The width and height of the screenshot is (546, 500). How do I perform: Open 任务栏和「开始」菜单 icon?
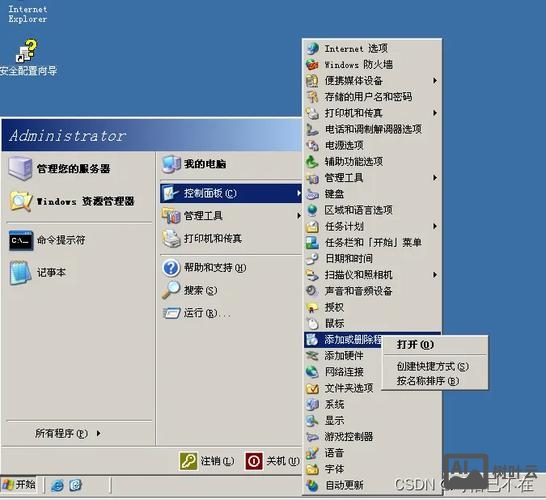312,242
